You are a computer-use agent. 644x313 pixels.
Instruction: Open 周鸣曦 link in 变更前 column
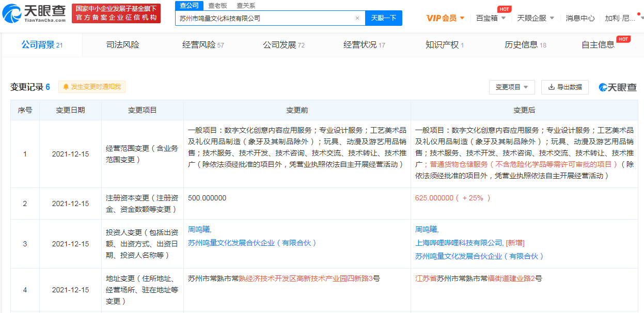[199, 229]
